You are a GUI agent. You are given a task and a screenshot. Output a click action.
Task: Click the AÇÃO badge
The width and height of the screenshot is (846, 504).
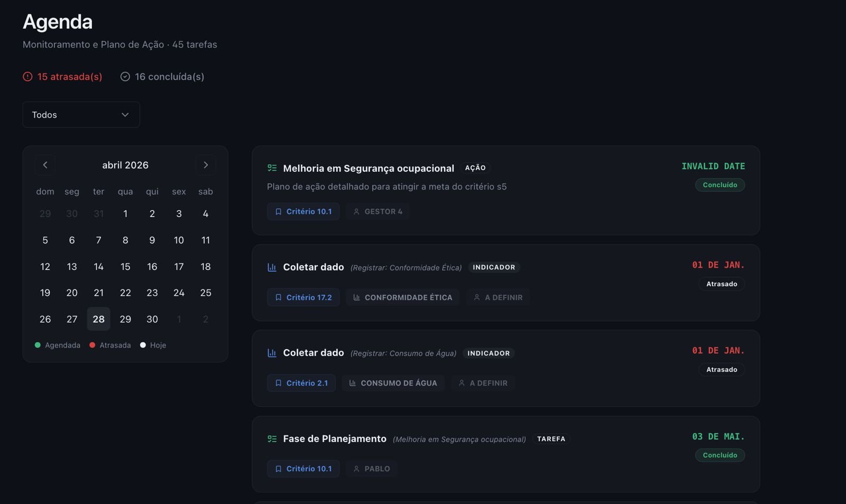(x=475, y=167)
